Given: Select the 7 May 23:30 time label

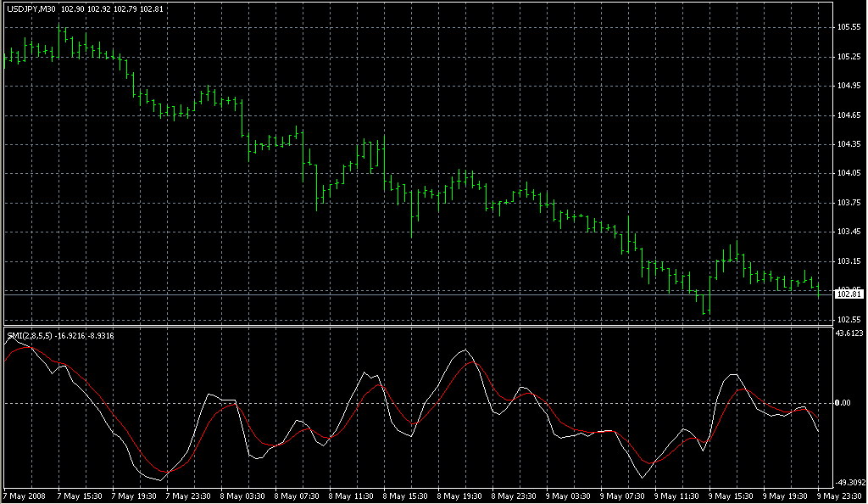Looking at the screenshot, I should click(x=190, y=496).
